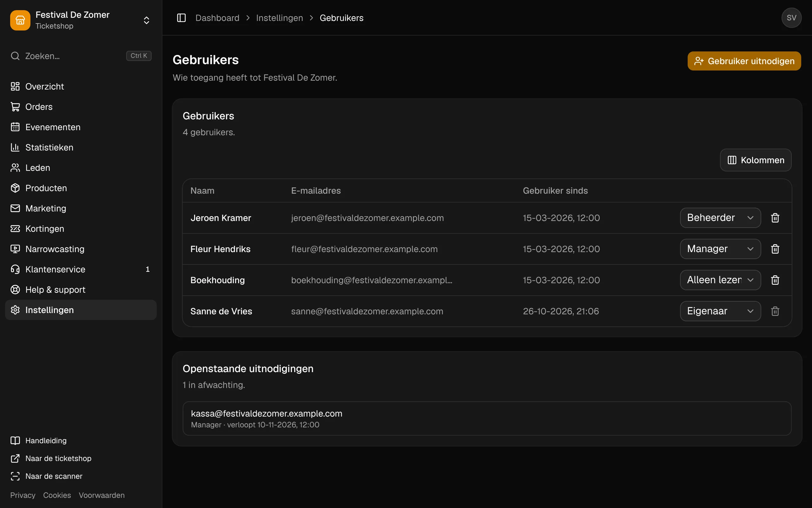Open the Evenementen section
Image resolution: width=812 pixels, height=508 pixels.
pos(81,127)
